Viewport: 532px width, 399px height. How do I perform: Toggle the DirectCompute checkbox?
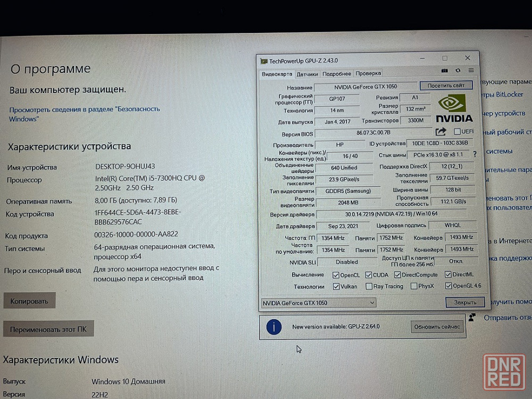(397, 275)
